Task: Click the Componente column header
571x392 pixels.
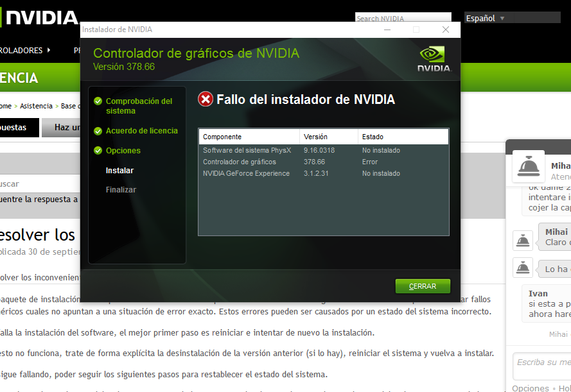Action: click(x=249, y=137)
